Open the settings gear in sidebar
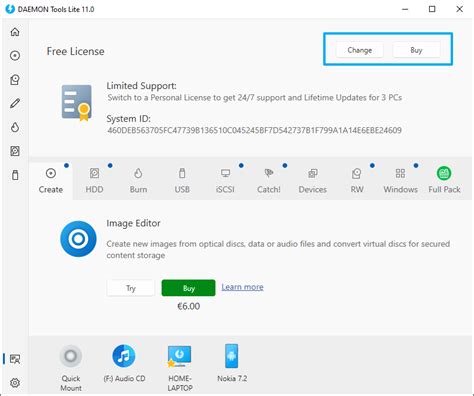The image size is (474, 396). (15, 383)
